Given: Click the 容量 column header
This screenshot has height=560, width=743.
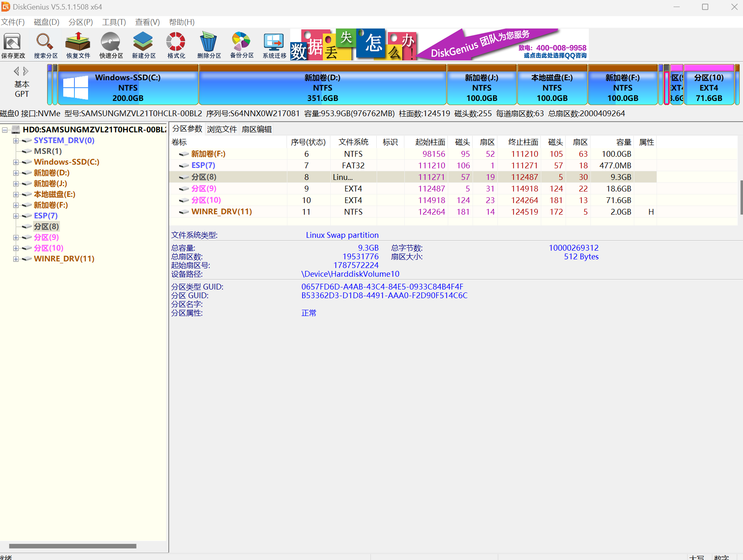Looking at the screenshot, I should [612, 142].
